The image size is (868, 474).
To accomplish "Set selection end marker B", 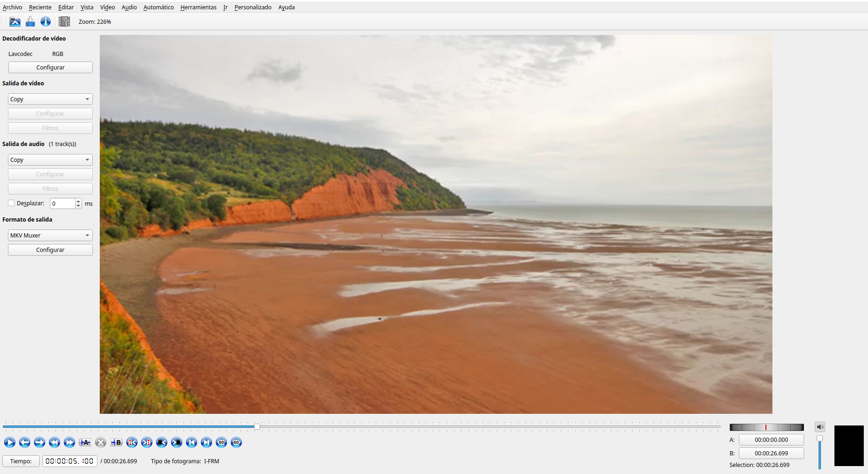I will [117, 442].
